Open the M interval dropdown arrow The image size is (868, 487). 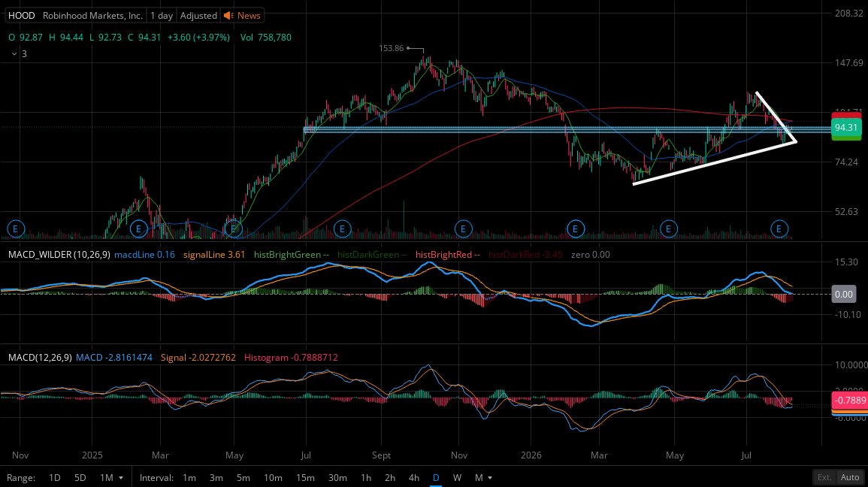tap(490, 477)
